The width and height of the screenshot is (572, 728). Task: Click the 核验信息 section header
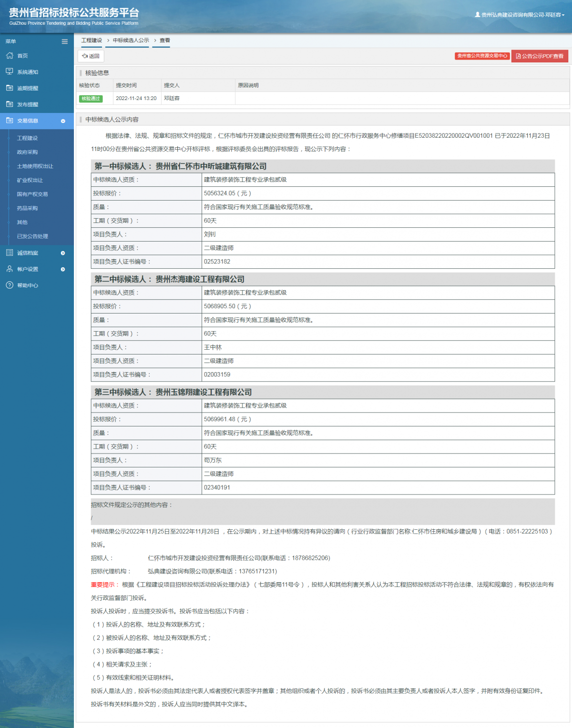[x=97, y=73]
